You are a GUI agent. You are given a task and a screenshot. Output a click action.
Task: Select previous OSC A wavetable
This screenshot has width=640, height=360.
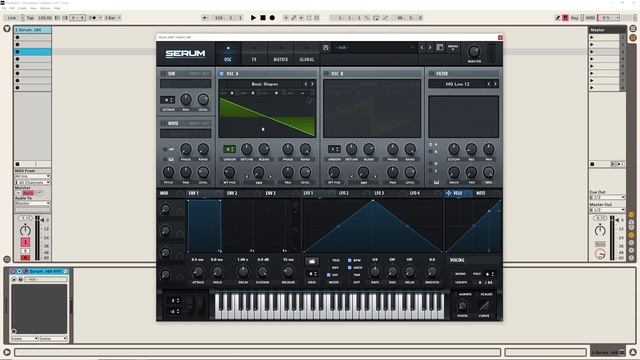[306, 84]
